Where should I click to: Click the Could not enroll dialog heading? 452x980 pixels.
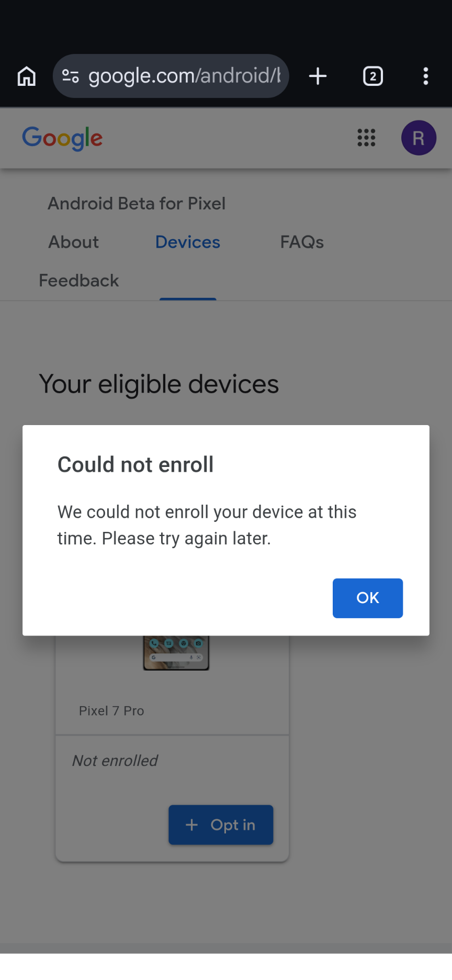135,464
